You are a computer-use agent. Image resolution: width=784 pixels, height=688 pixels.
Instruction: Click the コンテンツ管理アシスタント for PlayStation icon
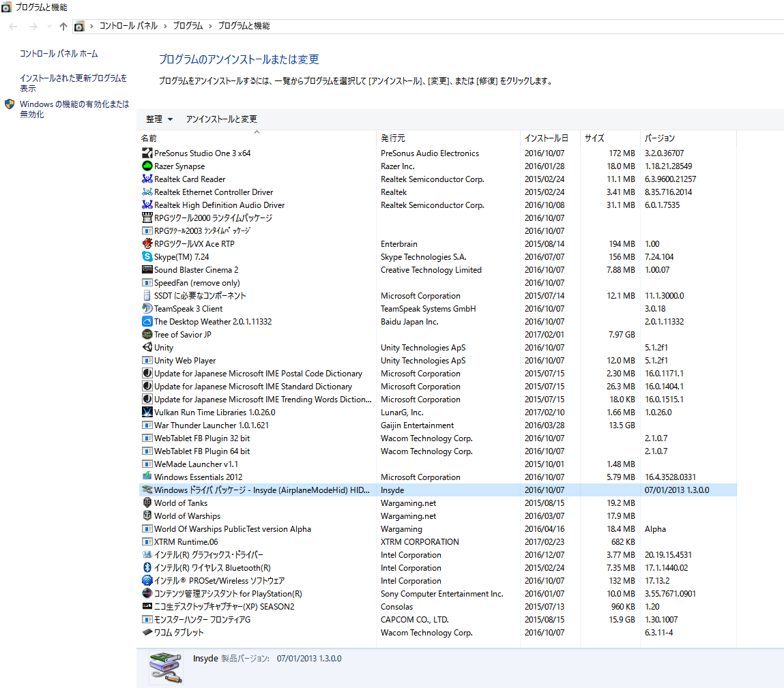point(147,594)
